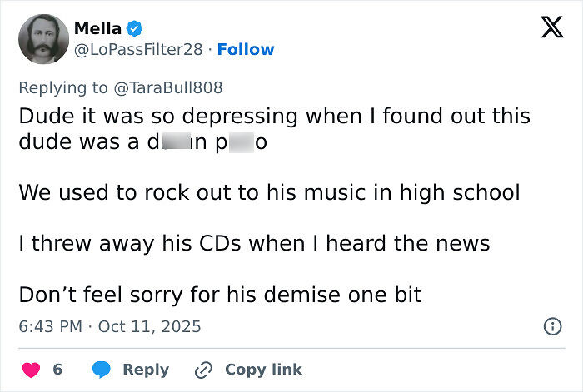Click the display name Mella
This screenshot has width=583, height=392.
tap(97, 28)
